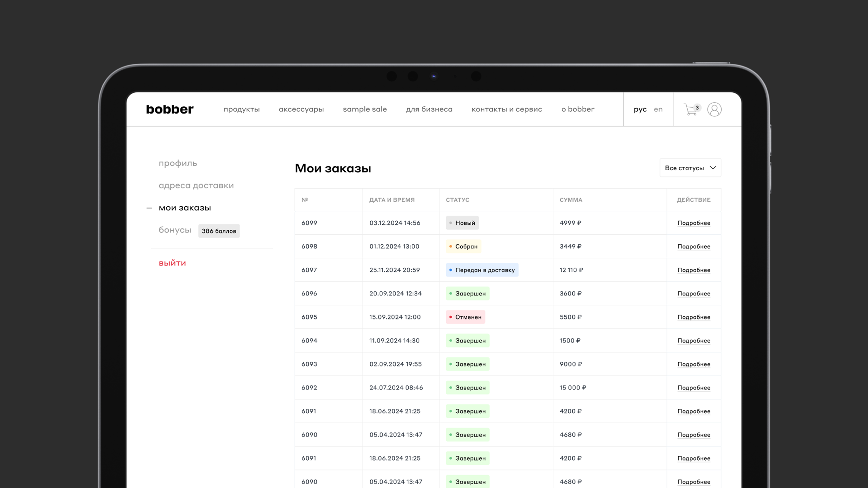Open Подробнее for order 6099

pyautogui.click(x=694, y=223)
